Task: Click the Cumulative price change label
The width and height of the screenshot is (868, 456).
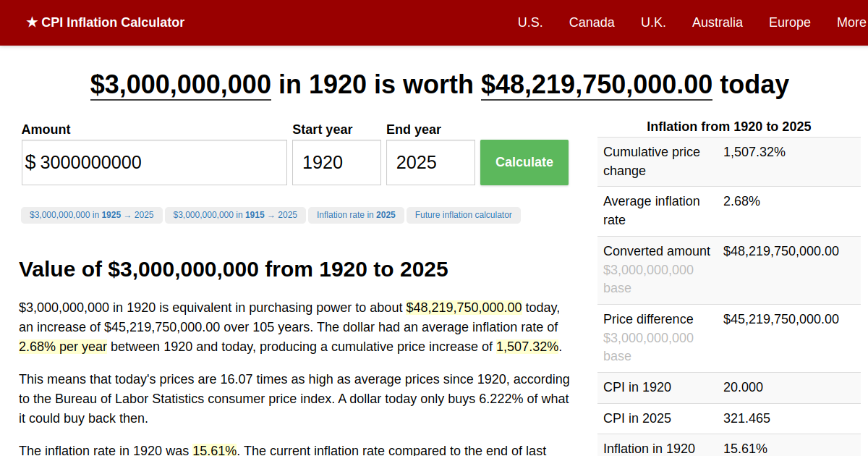Action: tap(652, 161)
